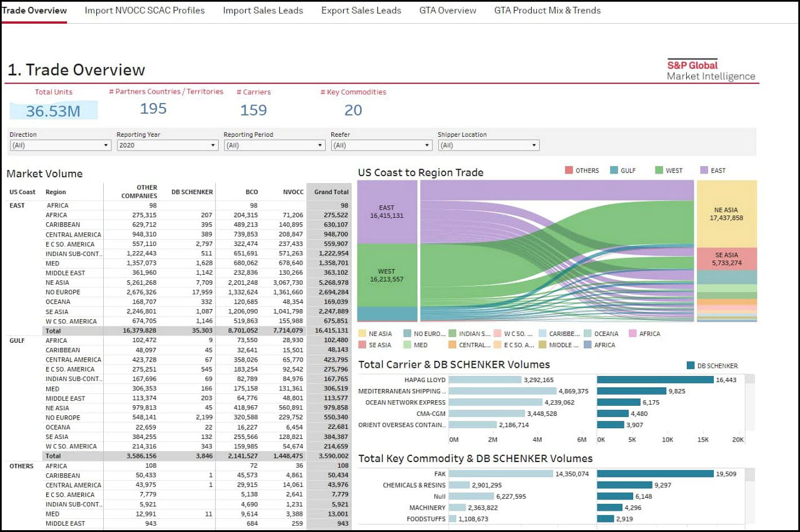This screenshot has width=800, height=532.
Task: Select the WEST legend color swatch
Action: click(659, 170)
